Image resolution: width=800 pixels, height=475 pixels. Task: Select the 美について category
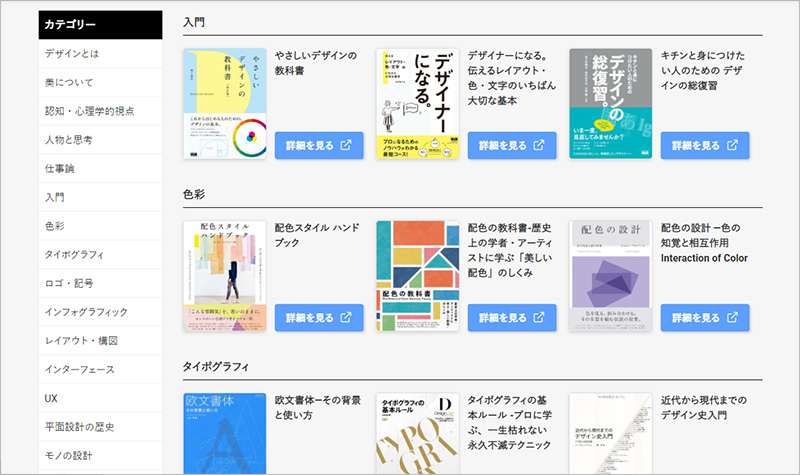click(101, 82)
